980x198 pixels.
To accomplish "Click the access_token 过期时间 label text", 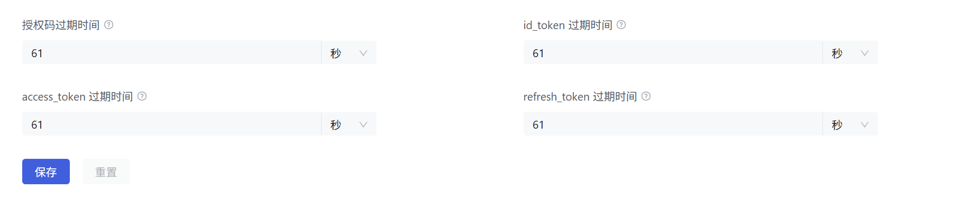I will point(78,96).
